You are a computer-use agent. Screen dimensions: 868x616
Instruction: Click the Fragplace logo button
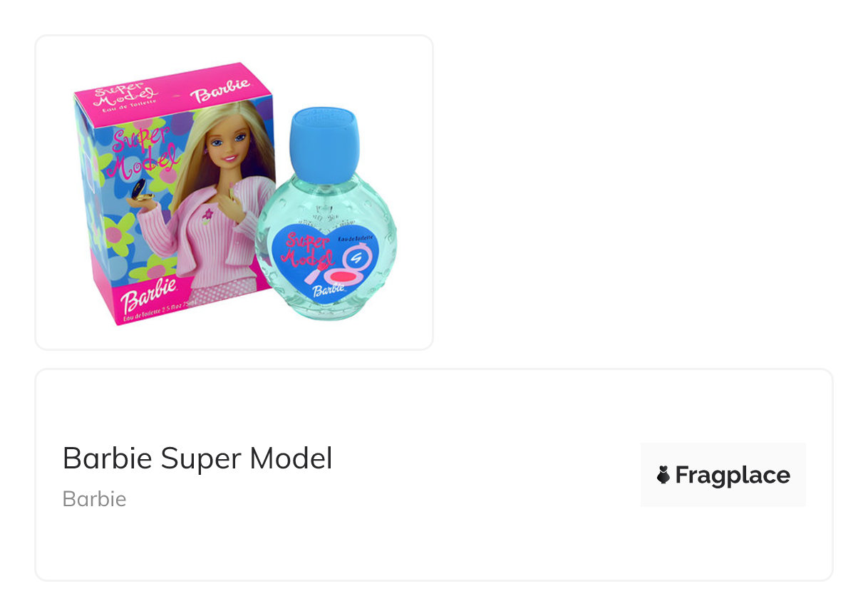(723, 475)
